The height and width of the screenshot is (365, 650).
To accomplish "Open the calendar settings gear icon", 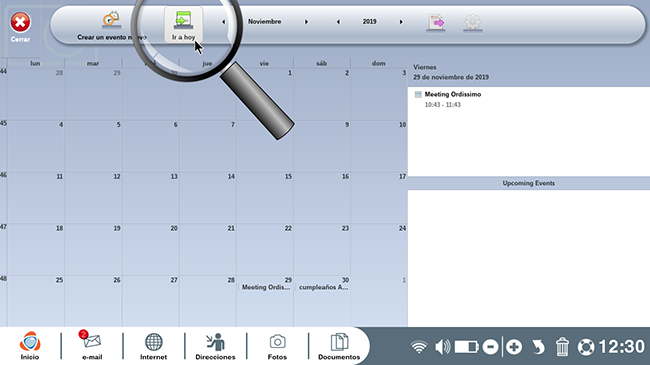I will coord(473,22).
